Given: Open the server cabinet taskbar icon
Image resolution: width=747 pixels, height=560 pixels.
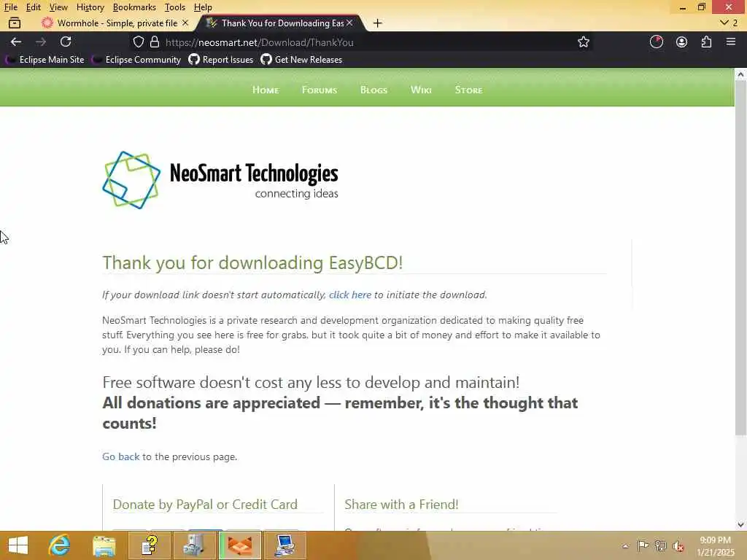Looking at the screenshot, I should click(x=194, y=545).
